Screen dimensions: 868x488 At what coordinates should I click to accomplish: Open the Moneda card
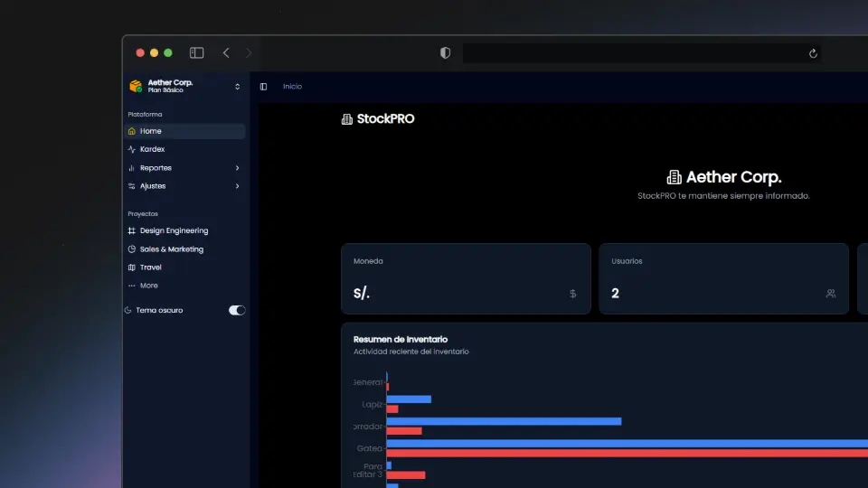coord(467,279)
